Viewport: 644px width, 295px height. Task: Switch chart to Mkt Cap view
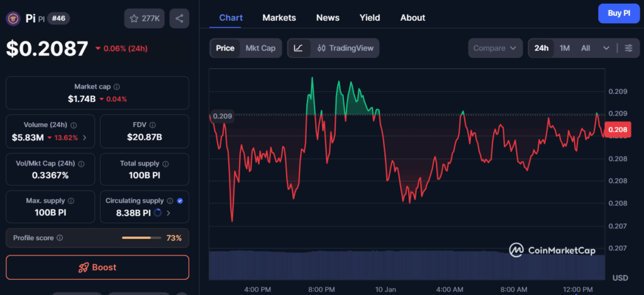260,48
